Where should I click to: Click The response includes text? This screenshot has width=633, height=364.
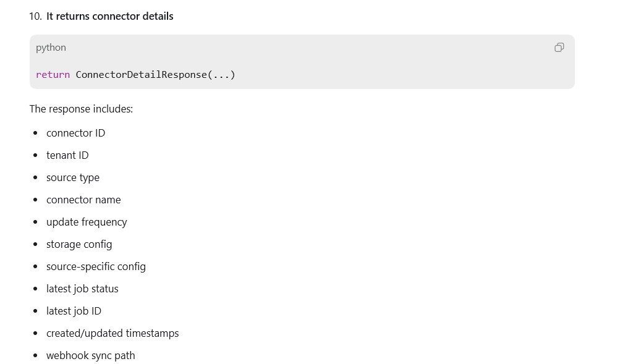(x=81, y=109)
